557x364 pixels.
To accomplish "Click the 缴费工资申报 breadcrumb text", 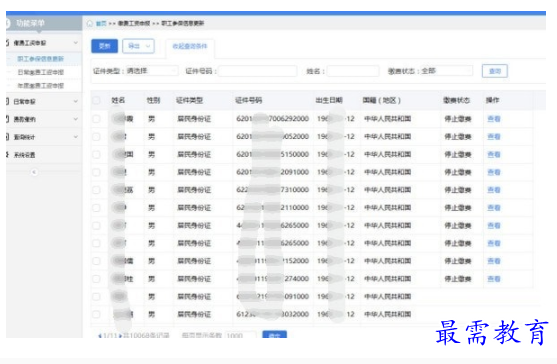I will pyautogui.click(x=134, y=23).
